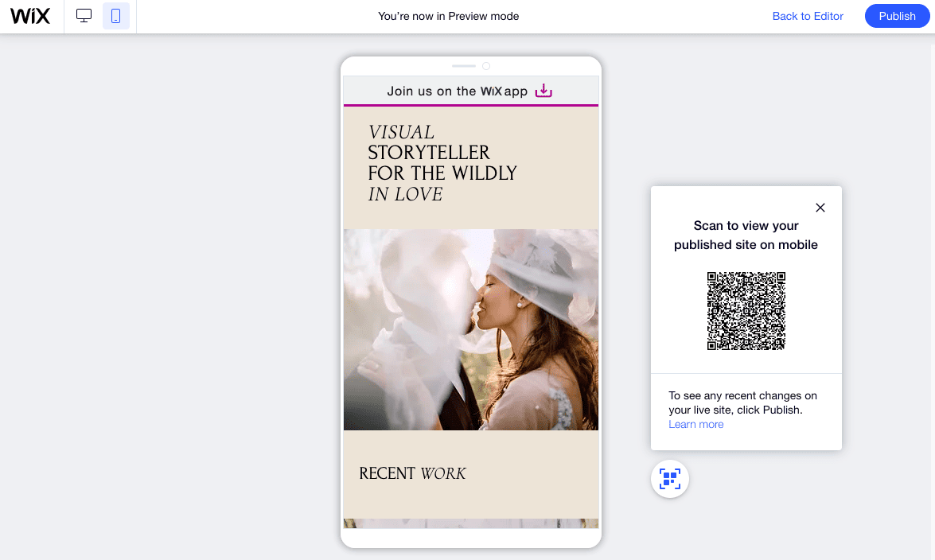Click the 'You're now in Preview mode' text
This screenshot has width=935, height=560.
tap(449, 16)
